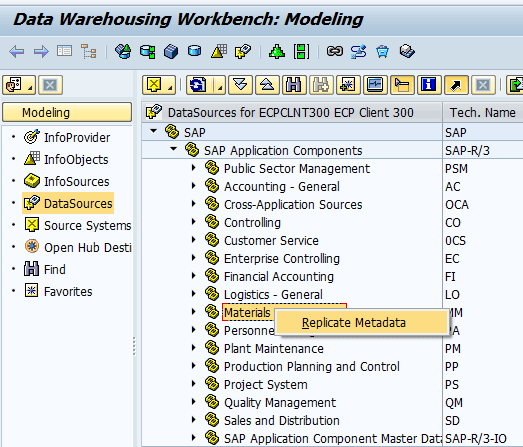This screenshot has width=523, height=447.
Task: Click the green tree process icon
Action: pyautogui.click(x=277, y=52)
